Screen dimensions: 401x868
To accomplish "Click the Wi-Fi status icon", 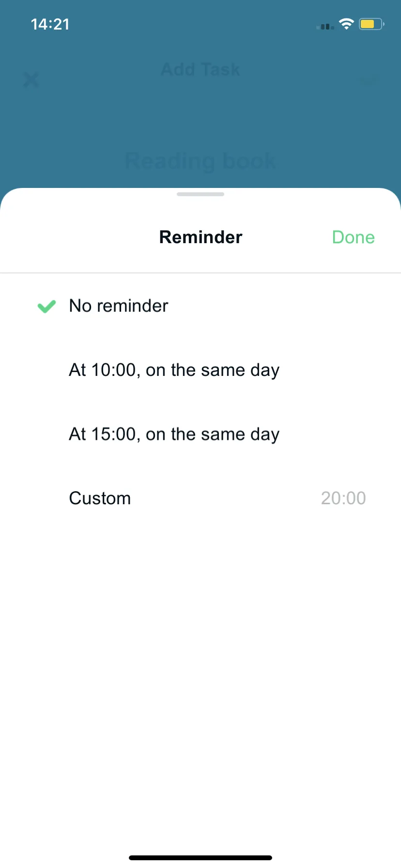I will pyautogui.click(x=346, y=24).
